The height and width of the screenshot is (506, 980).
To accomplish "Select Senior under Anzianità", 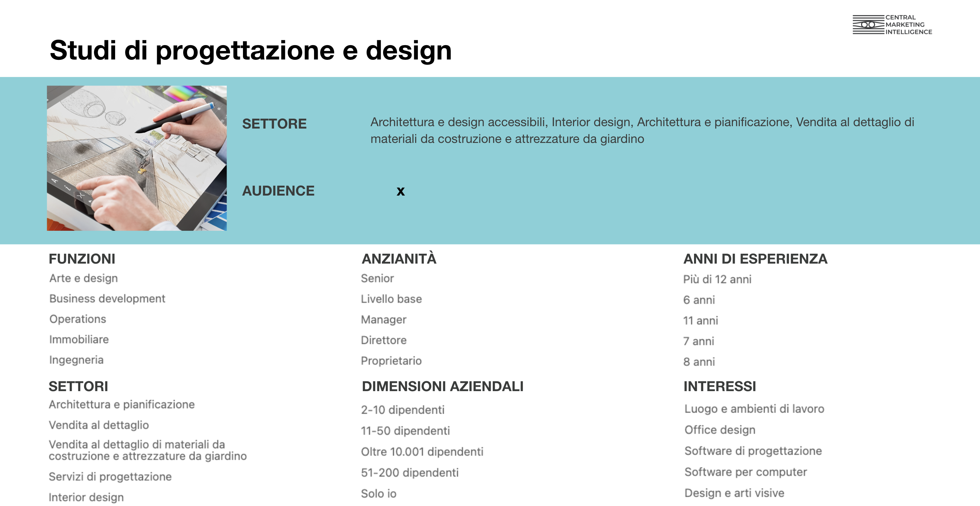I will pyautogui.click(x=377, y=278).
